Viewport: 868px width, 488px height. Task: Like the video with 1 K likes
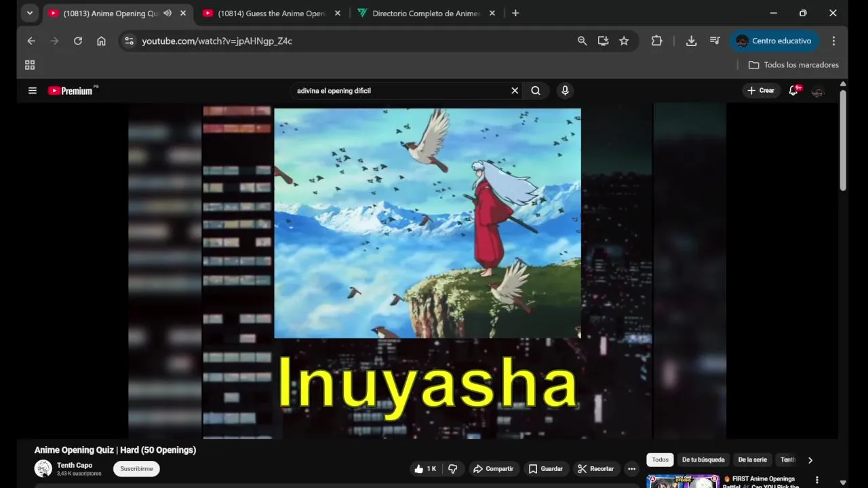(x=425, y=468)
